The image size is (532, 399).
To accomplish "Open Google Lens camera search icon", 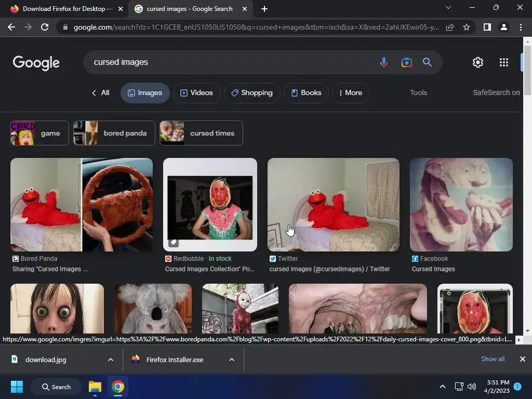I will pyautogui.click(x=406, y=62).
